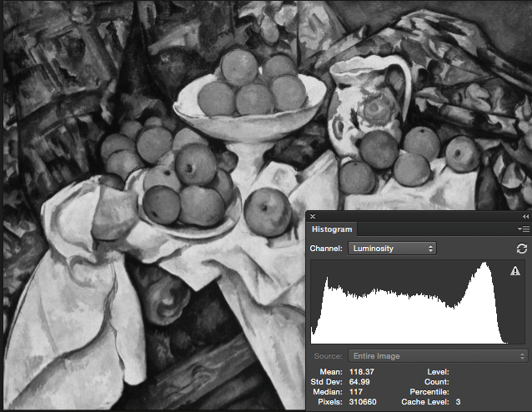The image size is (532, 412).
Task: Click the Channel label text
Action: pos(326,249)
